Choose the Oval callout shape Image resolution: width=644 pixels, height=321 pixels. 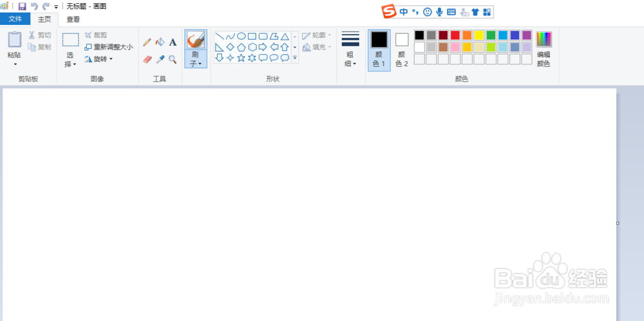274,57
